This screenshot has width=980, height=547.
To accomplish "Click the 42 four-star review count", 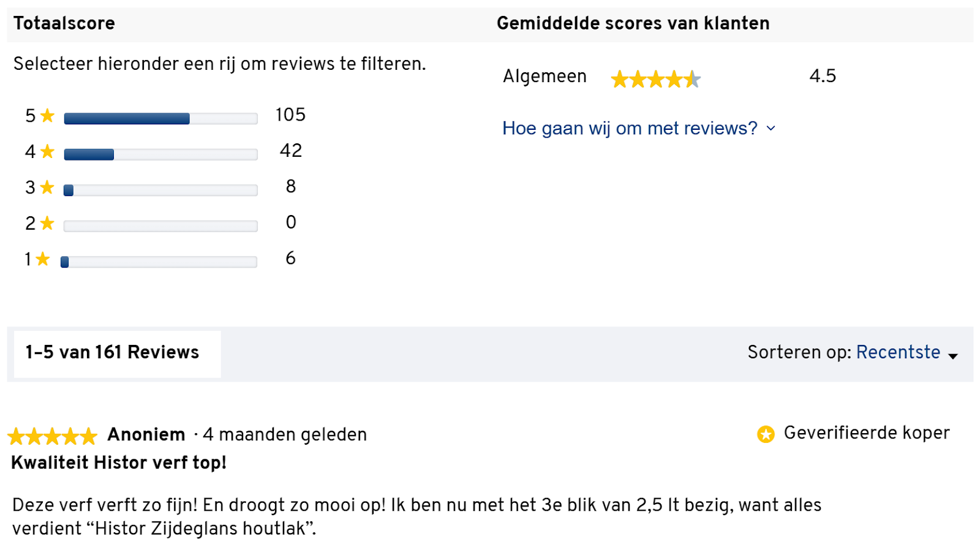I will (x=291, y=151).
